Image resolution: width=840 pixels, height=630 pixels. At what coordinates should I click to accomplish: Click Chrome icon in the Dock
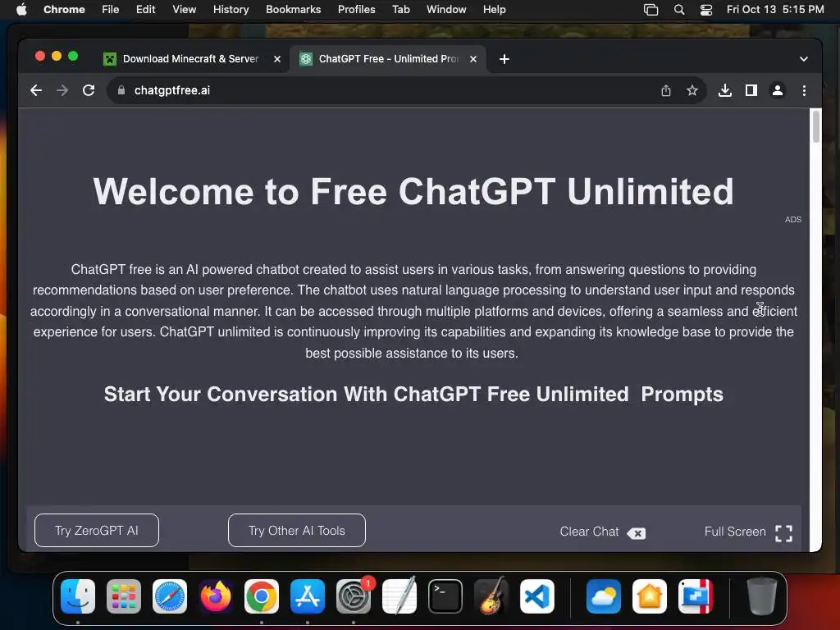[x=262, y=596]
